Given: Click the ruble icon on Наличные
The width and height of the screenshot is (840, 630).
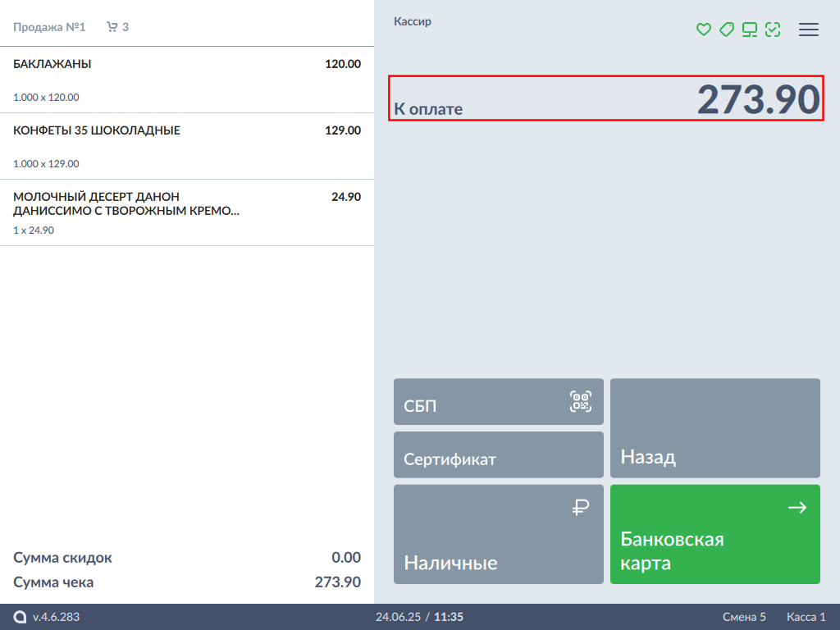Looking at the screenshot, I should (x=581, y=508).
